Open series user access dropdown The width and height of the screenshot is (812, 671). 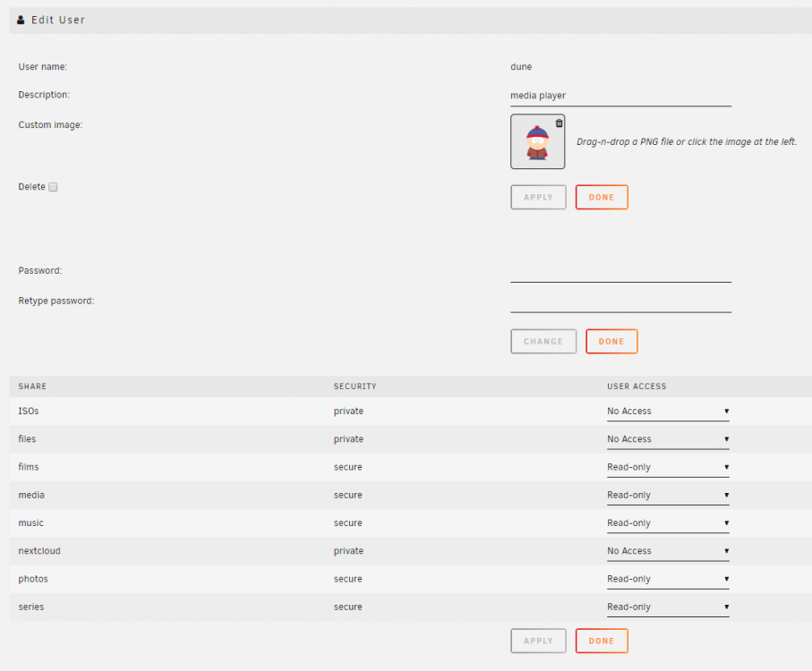click(668, 607)
